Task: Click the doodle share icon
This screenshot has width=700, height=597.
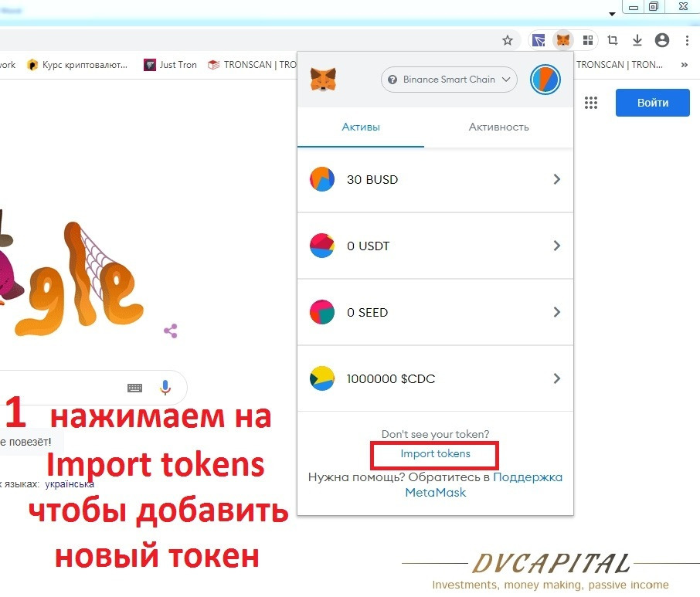Action: pyautogui.click(x=171, y=331)
